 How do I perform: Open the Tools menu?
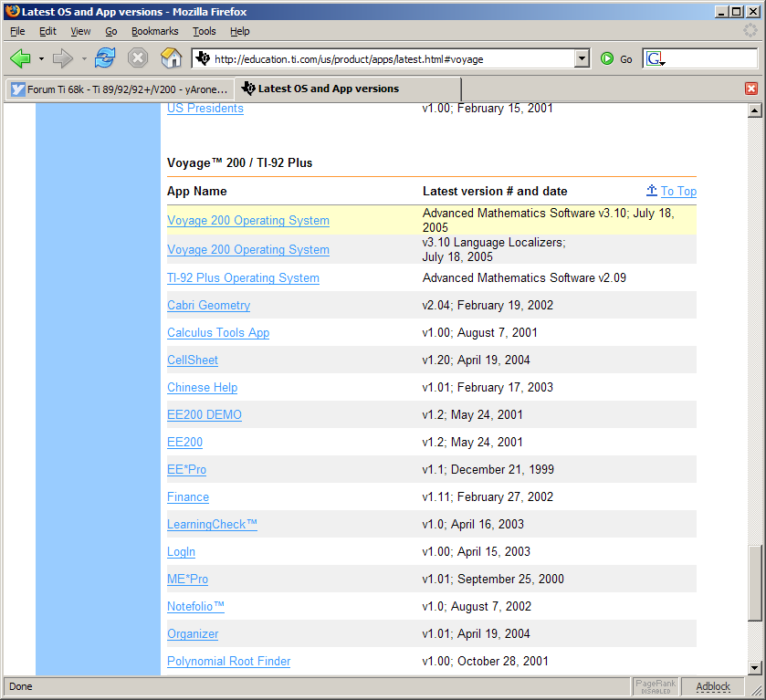click(x=205, y=31)
